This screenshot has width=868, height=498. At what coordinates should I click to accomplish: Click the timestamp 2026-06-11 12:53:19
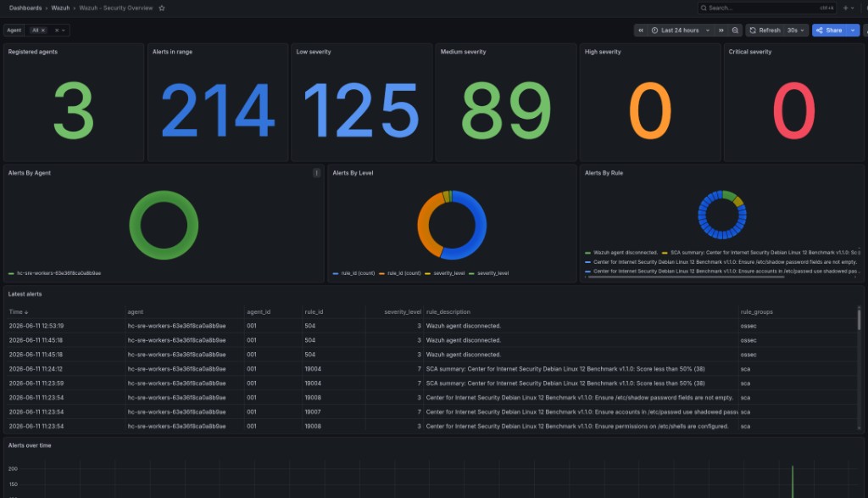[x=36, y=326]
